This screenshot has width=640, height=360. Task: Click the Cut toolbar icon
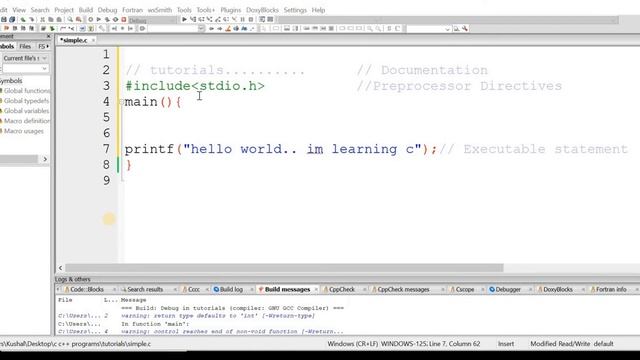point(42,19)
